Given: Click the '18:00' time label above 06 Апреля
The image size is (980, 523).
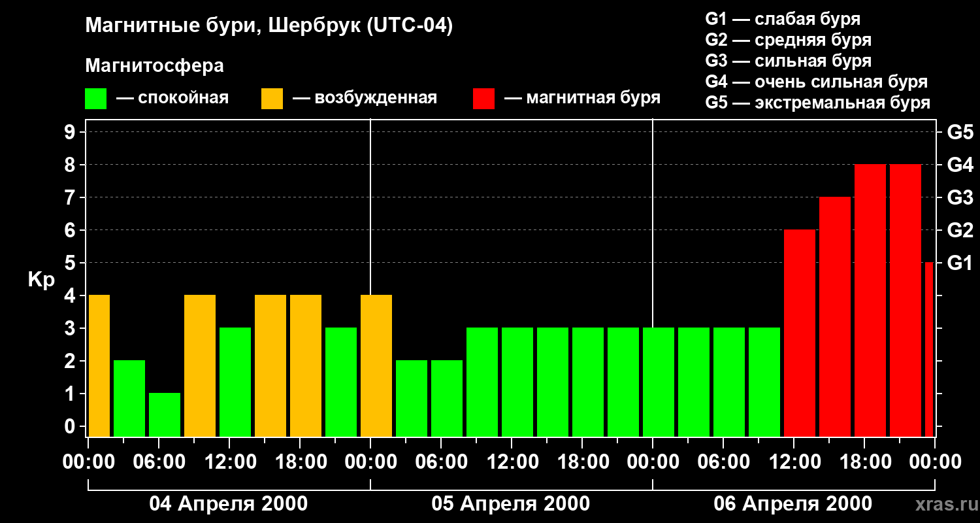Looking at the screenshot, I should coord(865,462).
